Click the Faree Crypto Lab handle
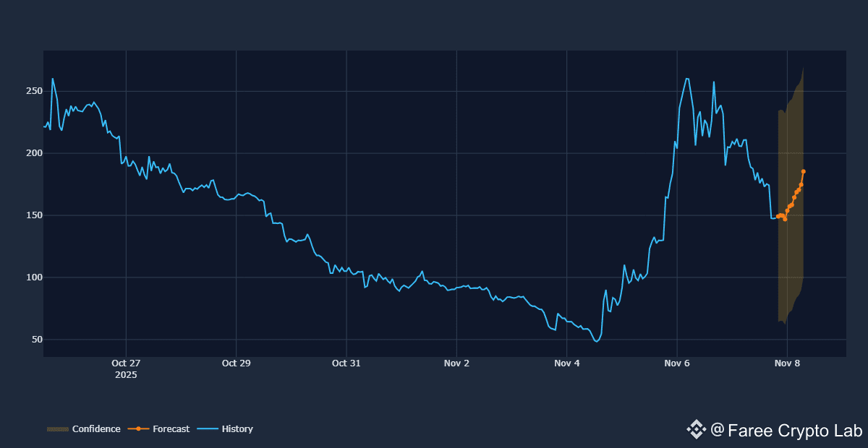Viewport: 868px width, 448px height. click(x=787, y=431)
